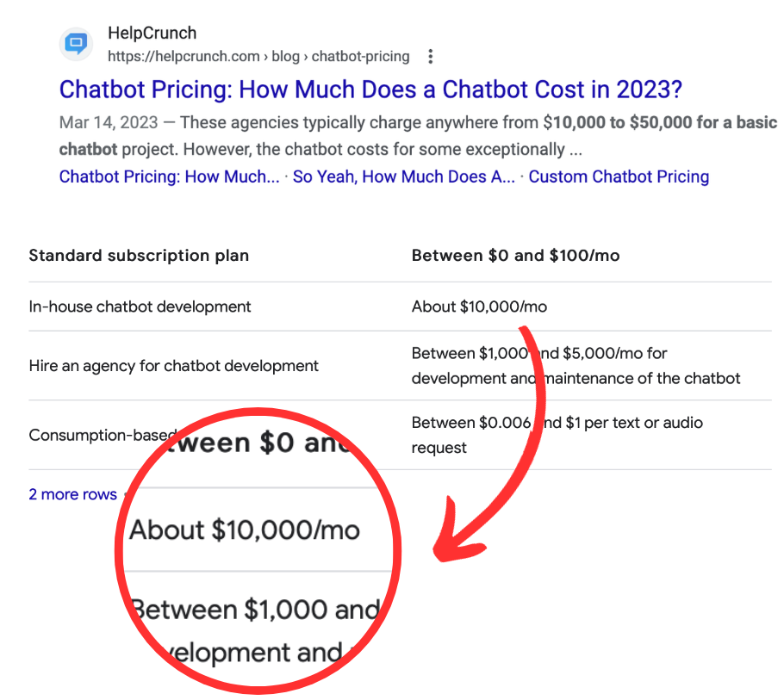The image size is (784, 700).
Task: Open the three-dot result options menu
Action: pyautogui.click(x=431, y=57)
